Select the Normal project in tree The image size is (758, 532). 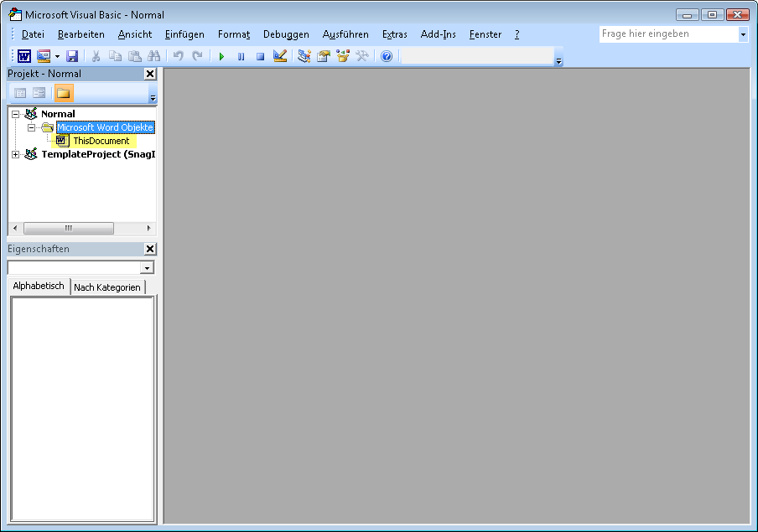[x=58, y=114]
